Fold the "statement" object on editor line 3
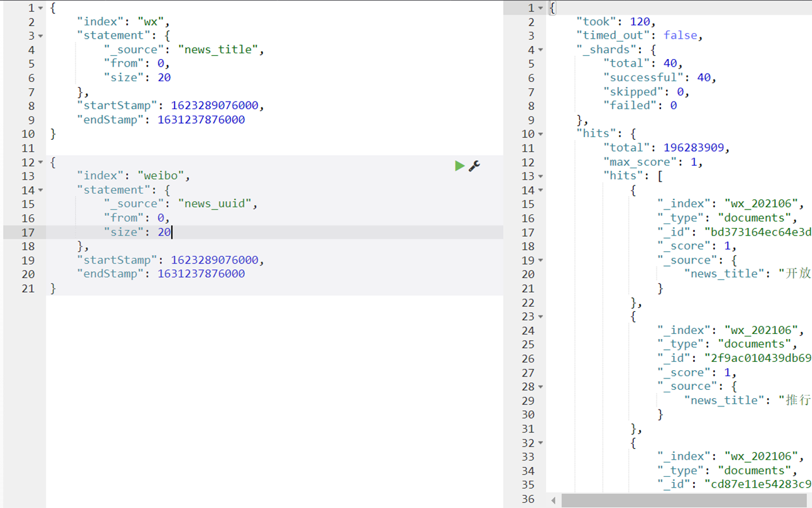Viewport: 812px width, 508px height. click(x=41, y=36)
